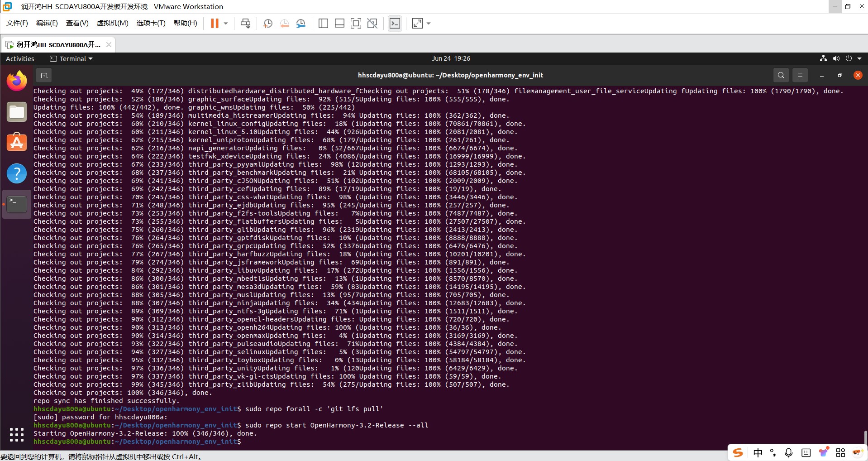Viewport: 868px width, 461px height.
Task: Click the power icon in top bar
Action: pyautogui.click(x=849, y=58)
